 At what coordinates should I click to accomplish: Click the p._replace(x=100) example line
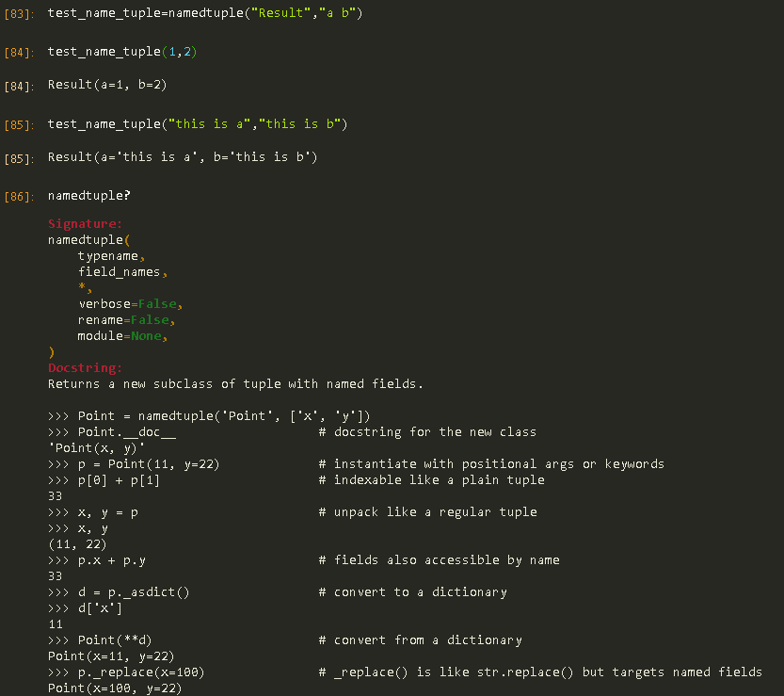coord(126,672)
